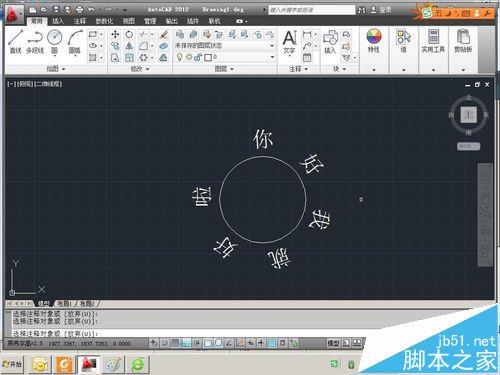
Task: Click the Linear dimension tool icon
Action: coord(307,34)
